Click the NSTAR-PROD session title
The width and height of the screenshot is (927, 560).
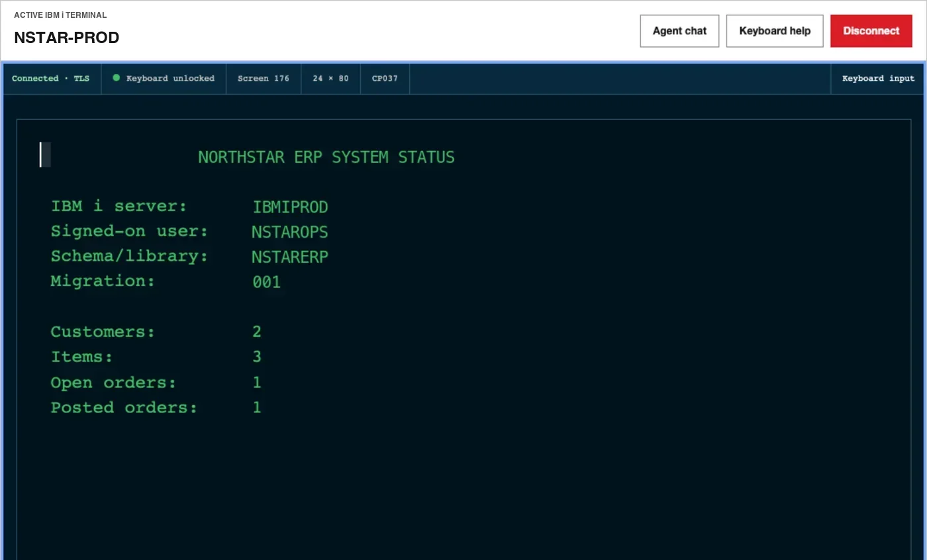[x=67, y=38]
